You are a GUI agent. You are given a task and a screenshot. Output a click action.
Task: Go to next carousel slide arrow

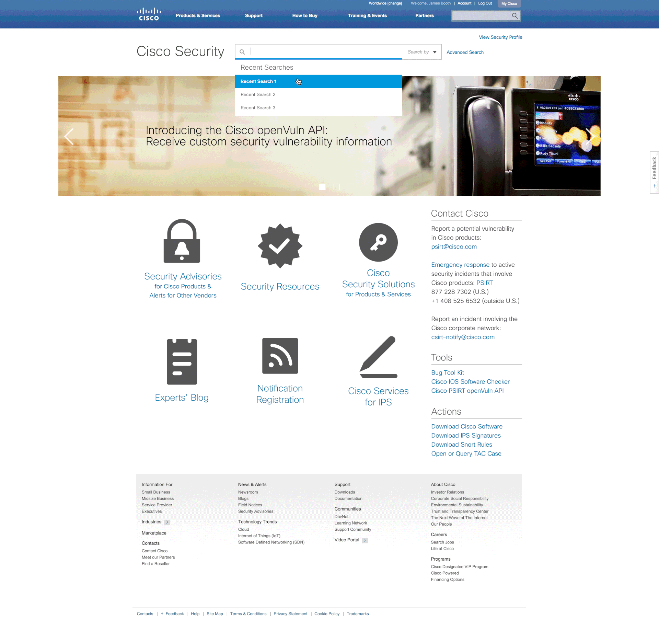(590, 137)
